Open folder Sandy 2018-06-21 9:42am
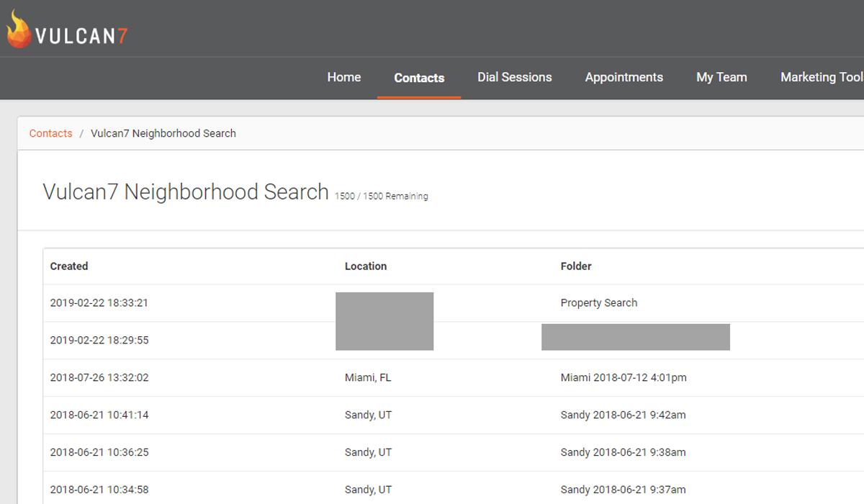The width and height of the screenshot is (864, 504). 624,415
